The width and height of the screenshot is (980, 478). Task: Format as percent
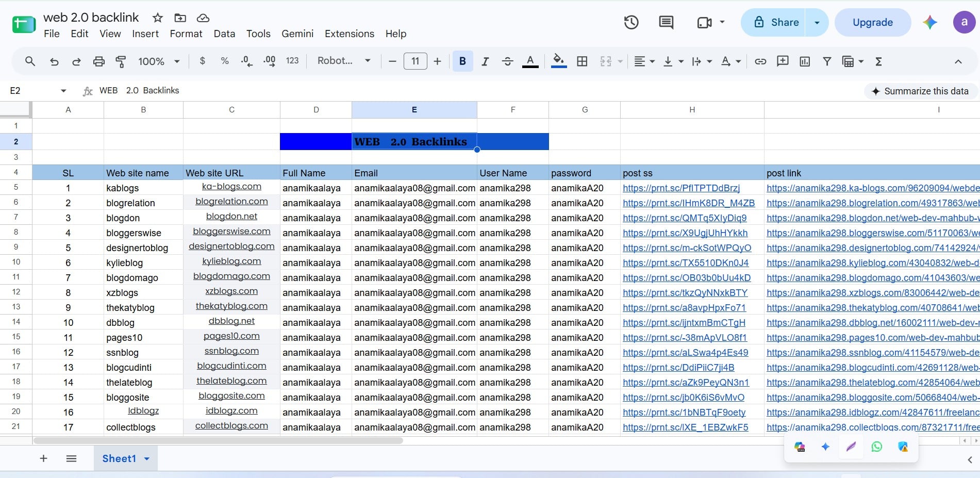click(225, 61)
